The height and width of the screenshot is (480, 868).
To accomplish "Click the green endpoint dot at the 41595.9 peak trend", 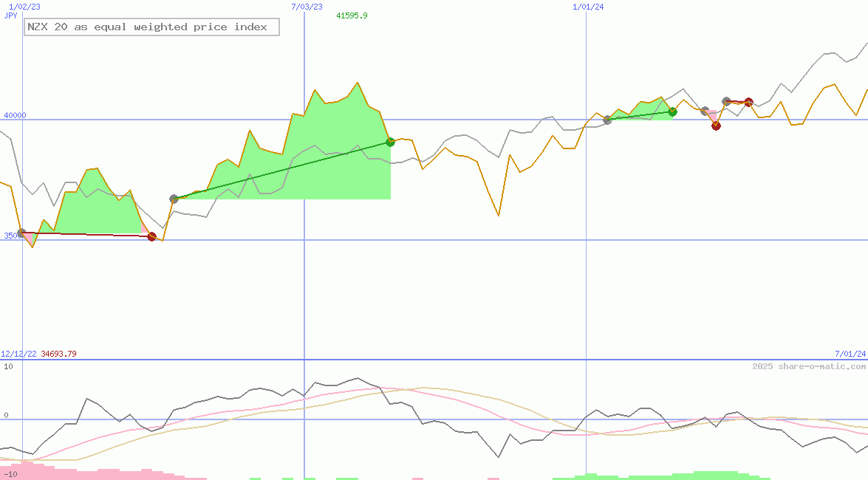I will click(x=389, y=142).
